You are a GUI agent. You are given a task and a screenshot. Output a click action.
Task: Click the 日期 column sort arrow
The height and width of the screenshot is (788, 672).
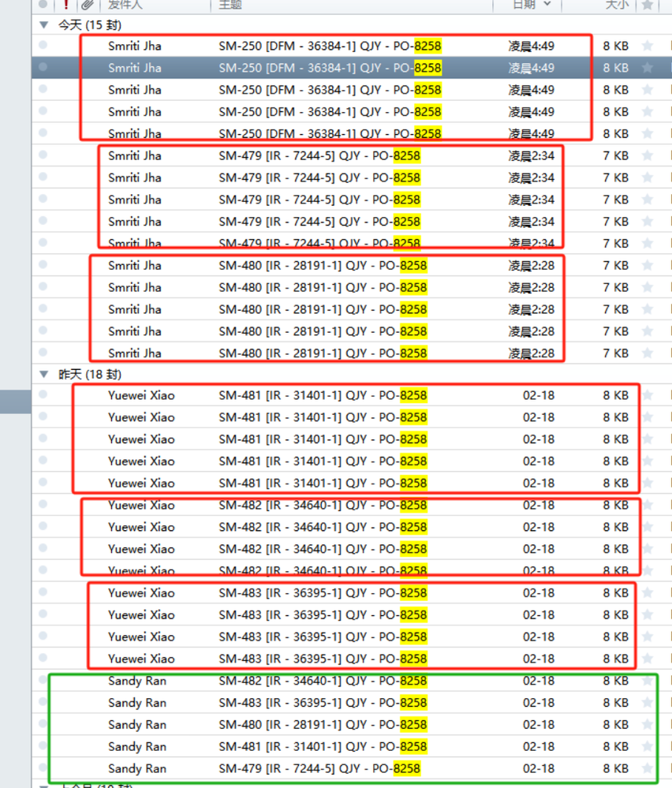coord(547,4)
